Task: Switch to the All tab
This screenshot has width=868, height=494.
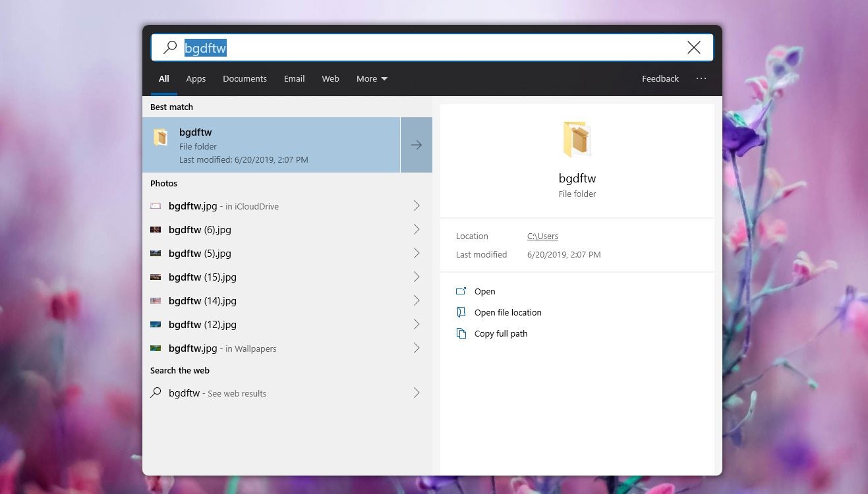Action: [164, 78]
